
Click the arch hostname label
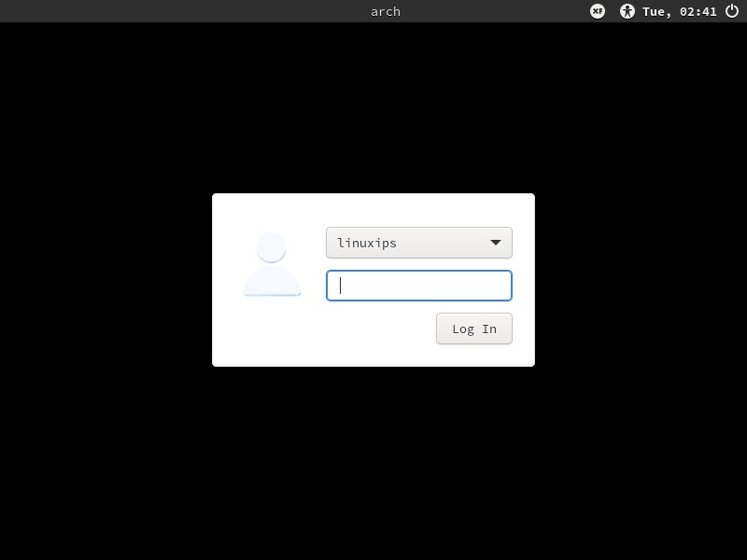click(386, 11)
